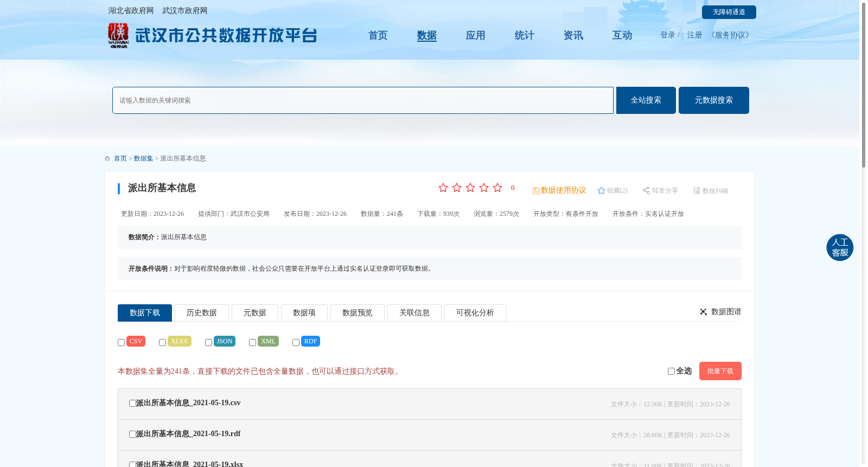Open 应用 in the navigation bar

pyautogui.click(x=476, y=35)
